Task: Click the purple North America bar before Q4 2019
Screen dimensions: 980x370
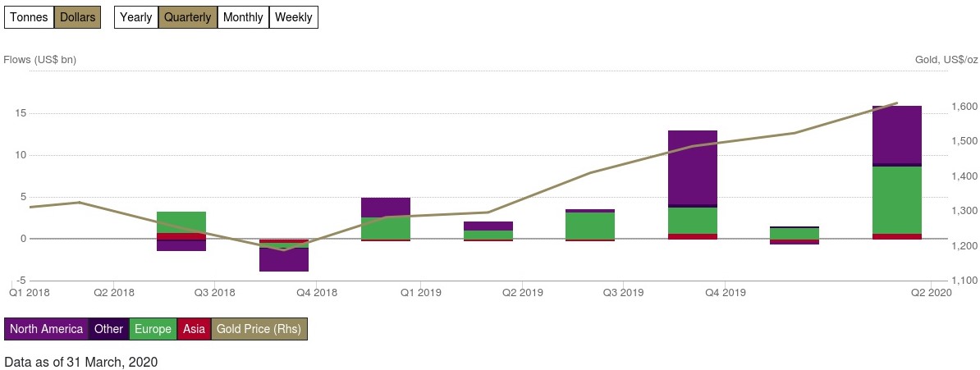Action: [x=693, y=167]
